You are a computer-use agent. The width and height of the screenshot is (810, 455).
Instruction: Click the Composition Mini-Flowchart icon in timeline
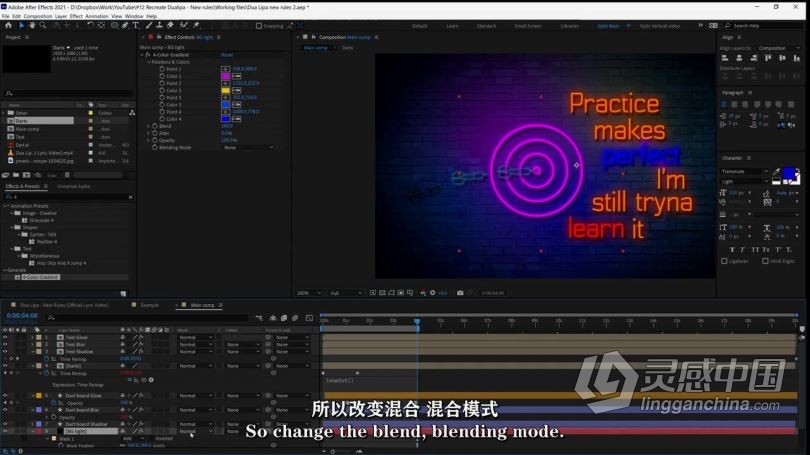click(259, 318)
